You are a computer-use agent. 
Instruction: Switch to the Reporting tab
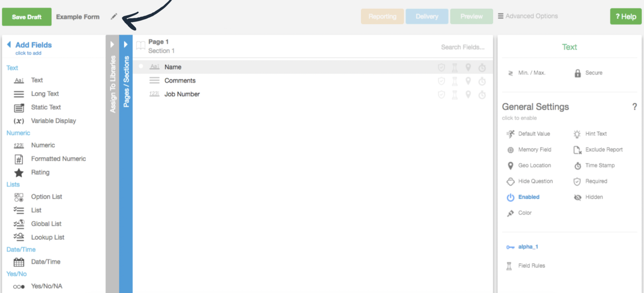[x=382, y=16]
